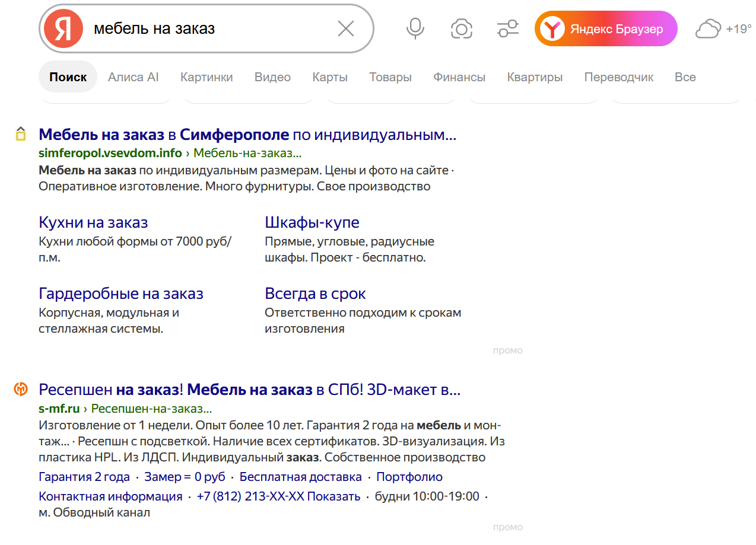Open the weather cloud icon
Screen dimensions: 756x545
708,28
